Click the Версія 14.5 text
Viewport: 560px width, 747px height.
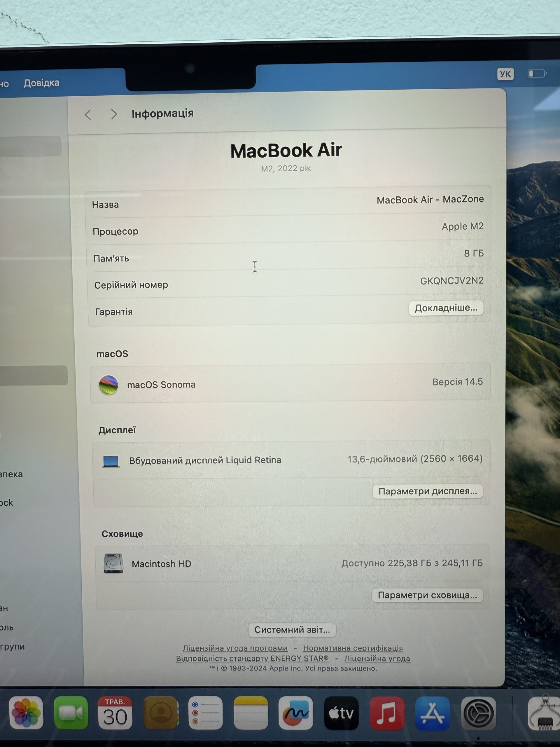tap(457, 382)
